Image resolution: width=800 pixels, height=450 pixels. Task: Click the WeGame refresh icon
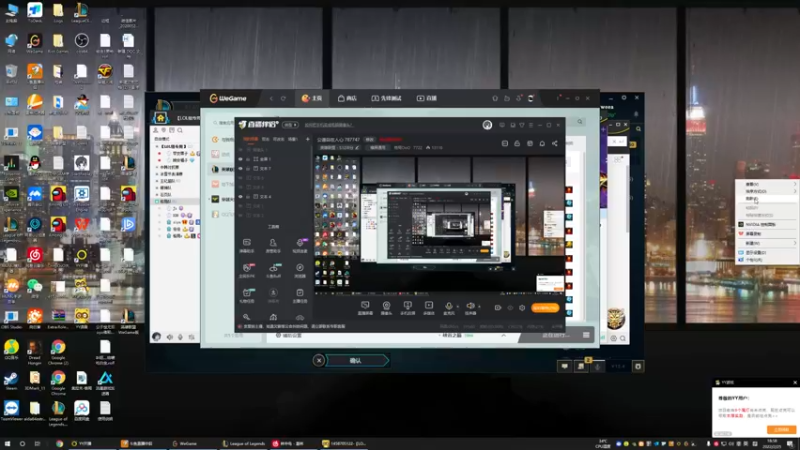coord(283,98)
